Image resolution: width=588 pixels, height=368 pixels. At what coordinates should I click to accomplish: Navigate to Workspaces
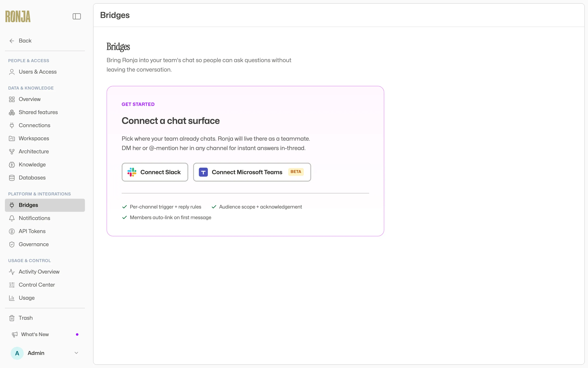(45, 138)
